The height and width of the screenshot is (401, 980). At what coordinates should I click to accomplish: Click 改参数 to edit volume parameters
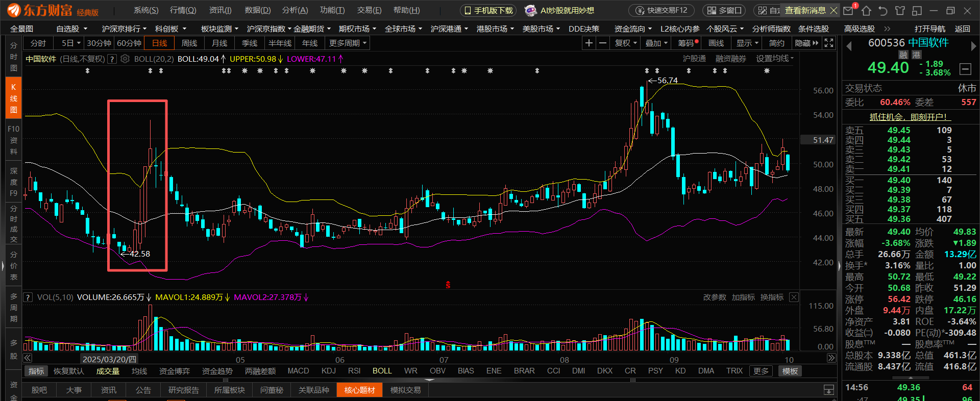[715, 297]
